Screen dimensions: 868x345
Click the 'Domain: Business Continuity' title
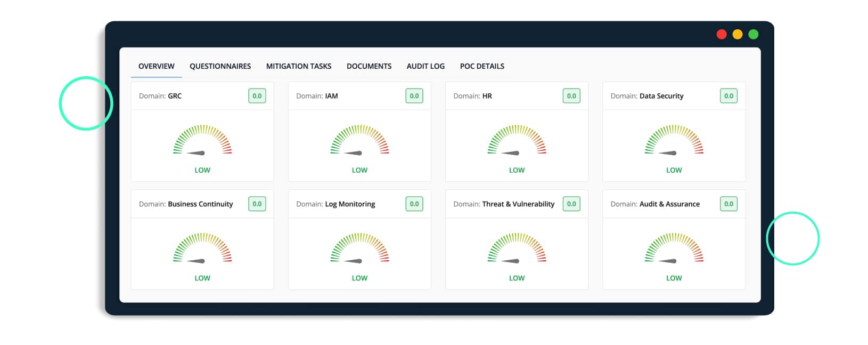[x=186, y=204]
